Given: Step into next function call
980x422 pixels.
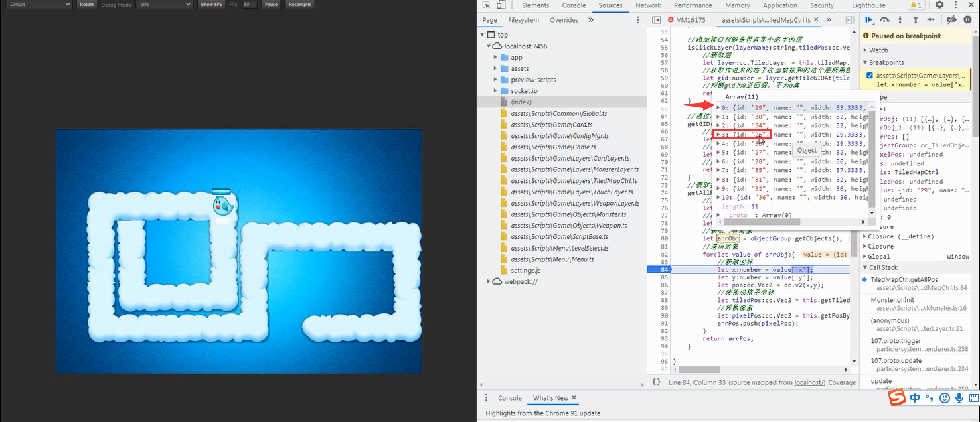Looking at the screenshot, I should point(900,20).
